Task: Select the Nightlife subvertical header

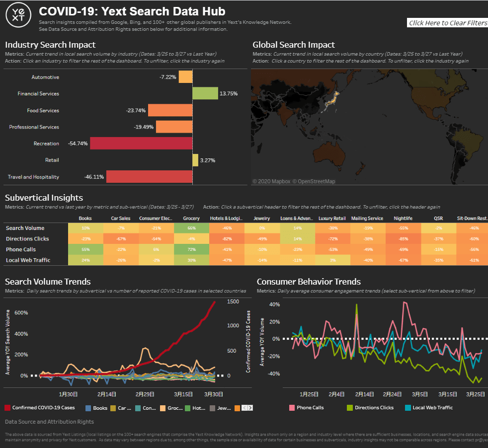Action: click(402, 219)
